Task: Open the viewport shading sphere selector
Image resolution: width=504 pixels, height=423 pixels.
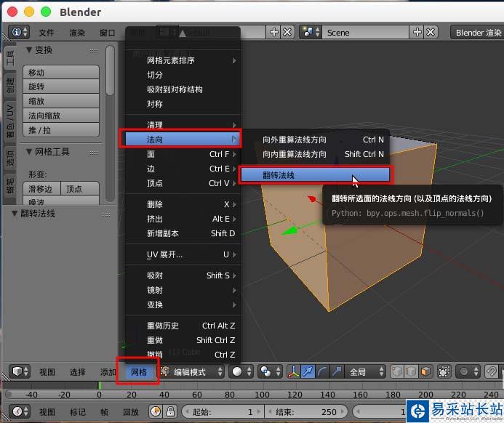Action: point(241,371)
